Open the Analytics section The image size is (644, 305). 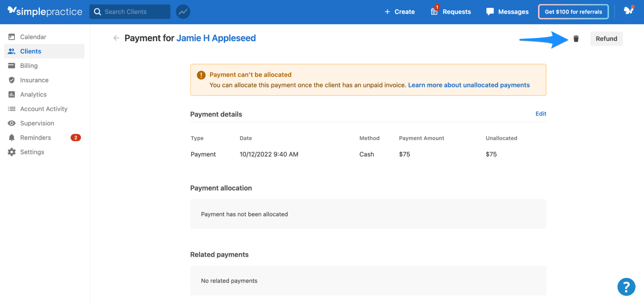(33, 94)
